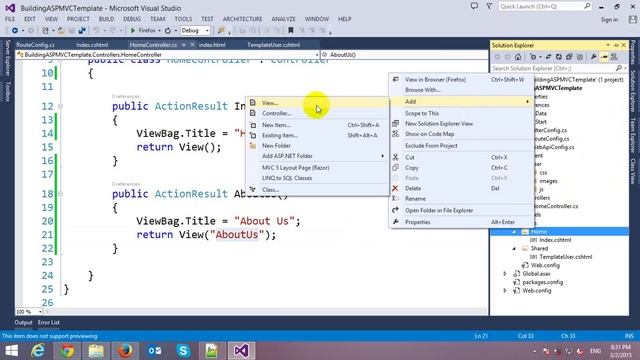Viewport: 640px width, 360px height.
Task: Click Properties wrench icon in Solution Explorer
Action: [x=594, y=57]
